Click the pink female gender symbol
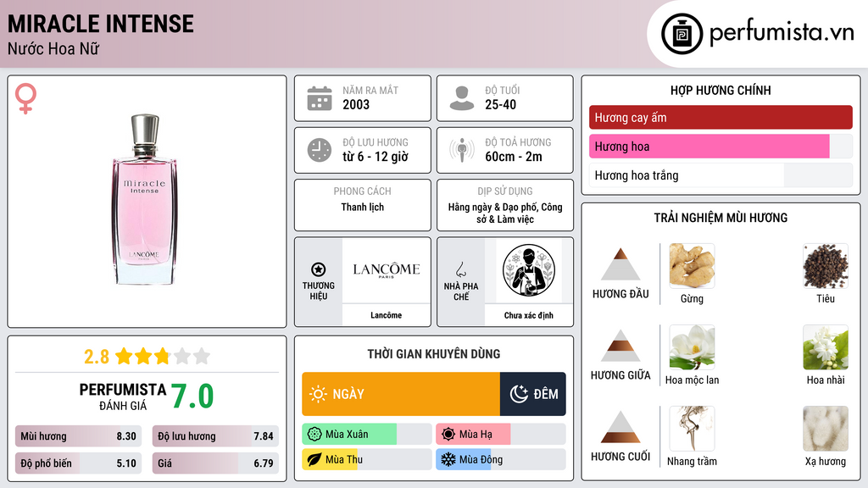This screenshot has width=868, height=488. (x=25, y=98)
